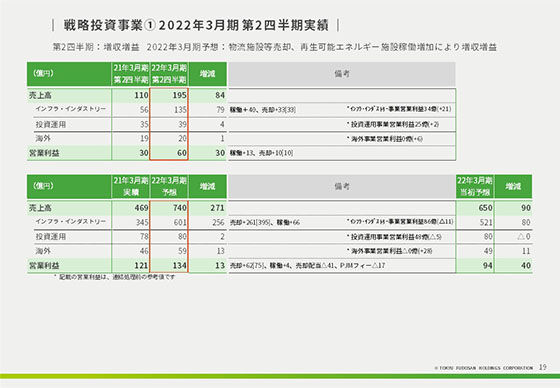Select the 売上高 initial forecast value 650
Viewport: 560px width, 388px height.
click(486, 208)
